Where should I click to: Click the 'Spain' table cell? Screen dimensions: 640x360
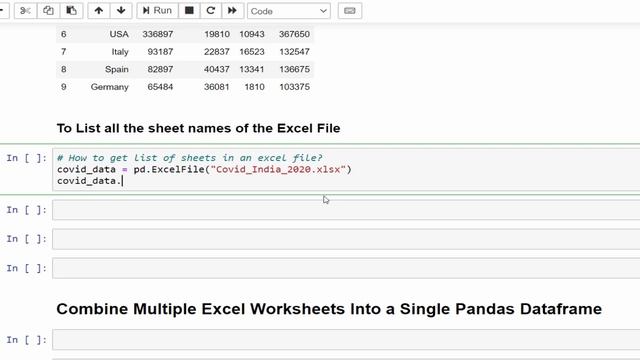[117, 69]
